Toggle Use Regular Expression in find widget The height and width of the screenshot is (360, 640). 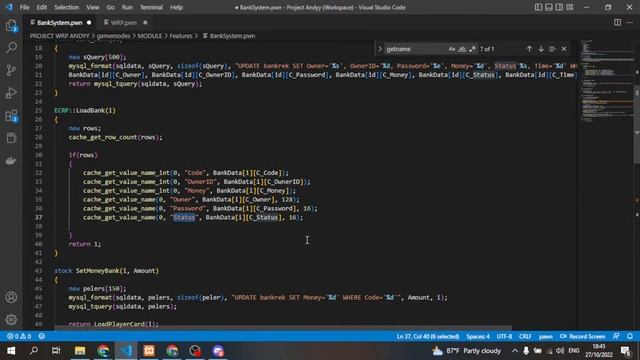pos(472,49)
